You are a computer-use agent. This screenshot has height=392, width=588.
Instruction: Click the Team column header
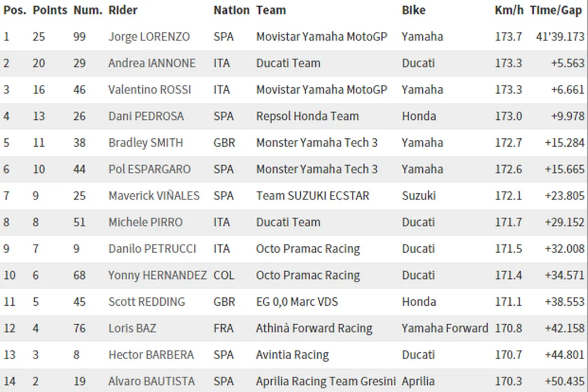tap(271, 10)
